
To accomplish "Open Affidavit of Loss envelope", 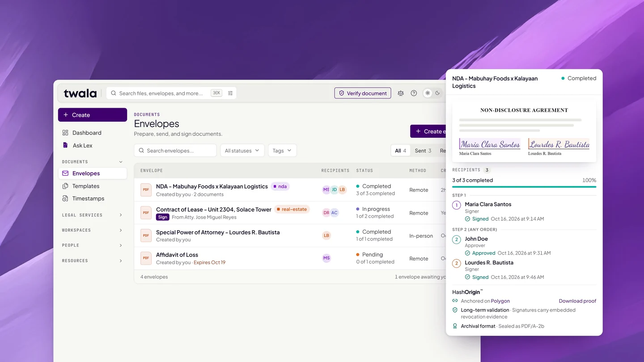I will click(x=177, y=255).
